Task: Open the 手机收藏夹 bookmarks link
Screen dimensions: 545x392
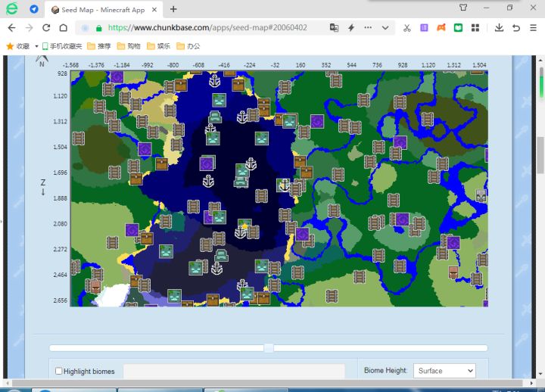Action: pos(62,46)
